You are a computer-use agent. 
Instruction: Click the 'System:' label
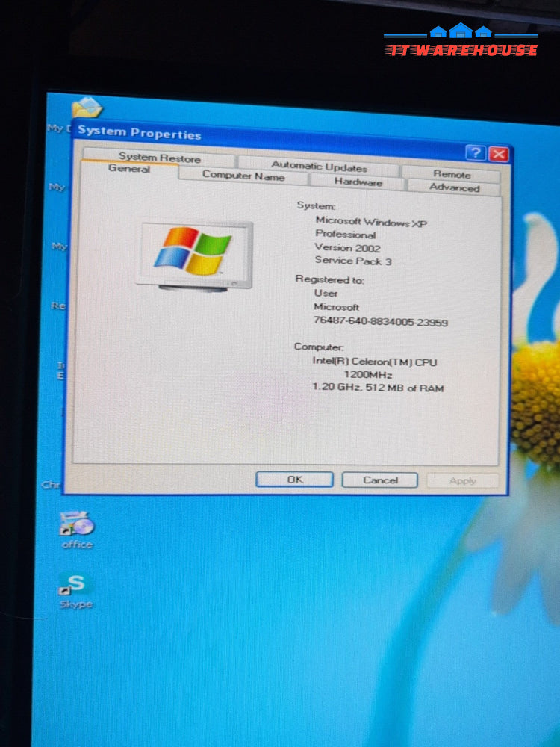tap(316, 206)
